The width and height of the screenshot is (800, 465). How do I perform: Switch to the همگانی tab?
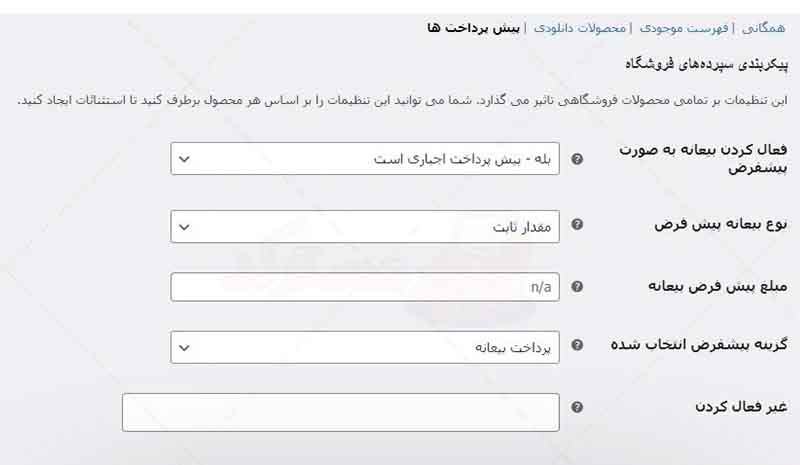point(764,28)
